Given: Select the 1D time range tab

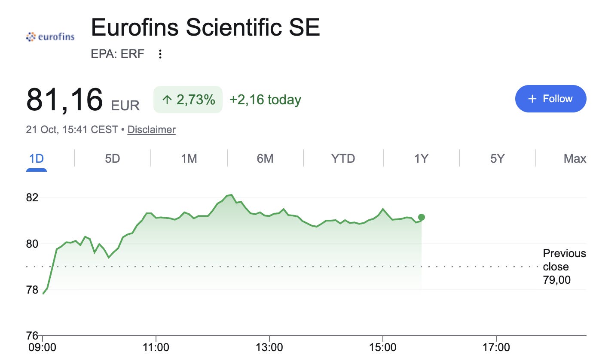Looking at the screenshot, I should [37, 159].
